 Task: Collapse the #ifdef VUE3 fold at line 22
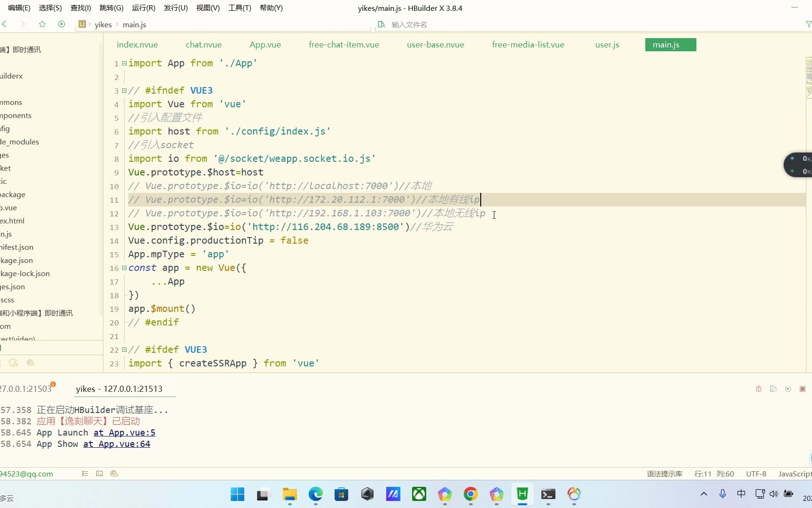pos(124,349)
